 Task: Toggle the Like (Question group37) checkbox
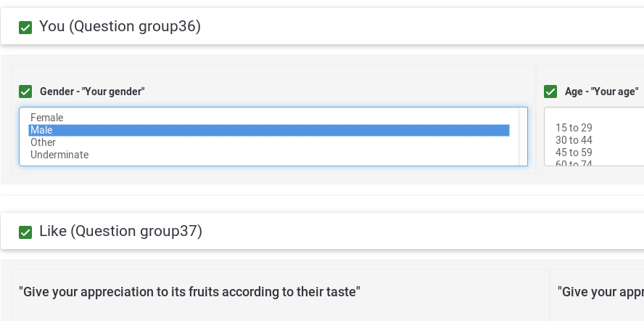[x=25, y=232]
